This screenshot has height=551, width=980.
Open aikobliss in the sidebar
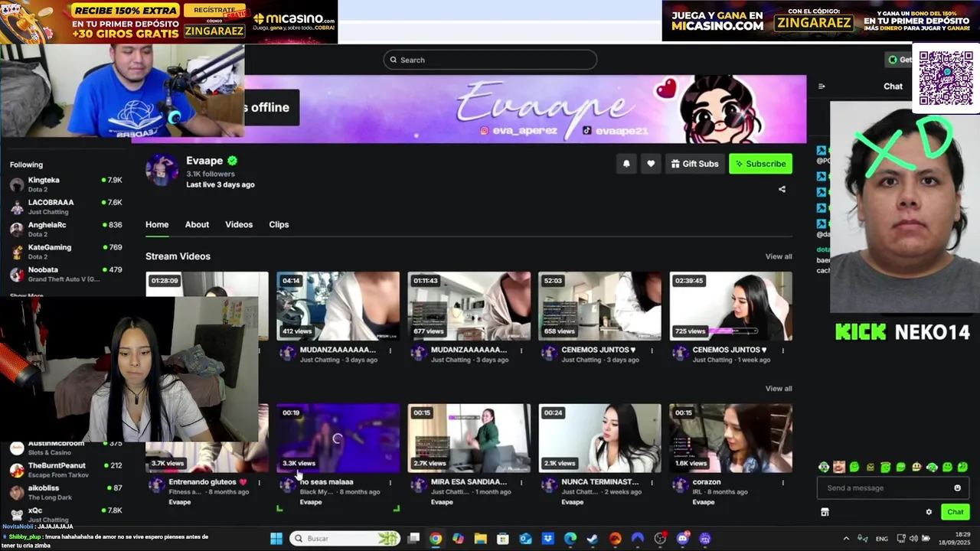point(66,492)
